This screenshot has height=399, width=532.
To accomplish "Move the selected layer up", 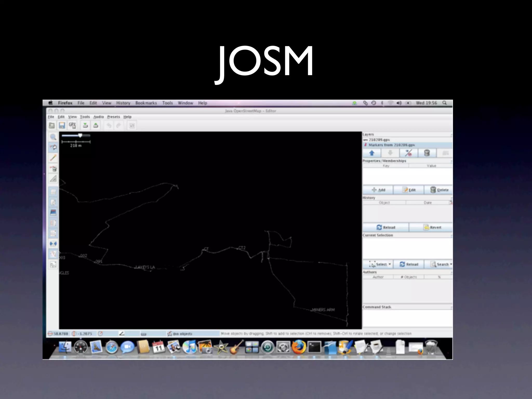I will [x=372, y=153].
